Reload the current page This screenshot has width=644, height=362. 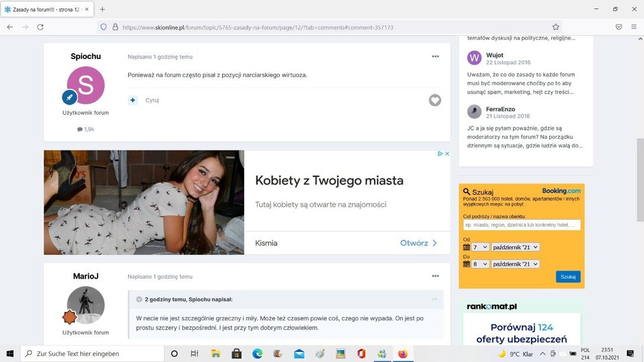click(x=40, y=27)
